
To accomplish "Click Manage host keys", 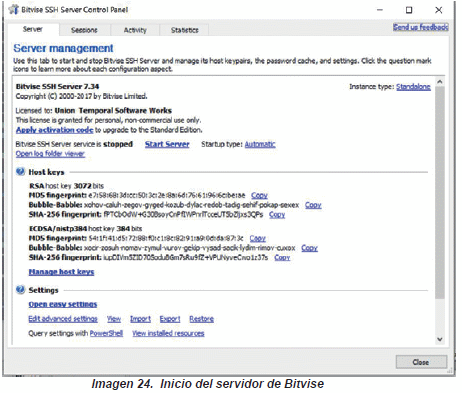I will [x=61, y=272].
